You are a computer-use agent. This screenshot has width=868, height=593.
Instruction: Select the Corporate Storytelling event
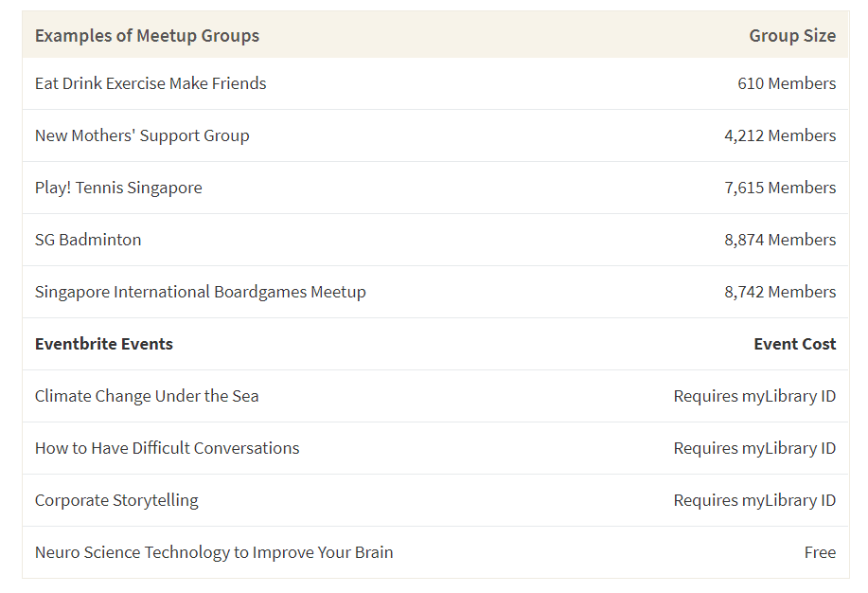(116, 500)
